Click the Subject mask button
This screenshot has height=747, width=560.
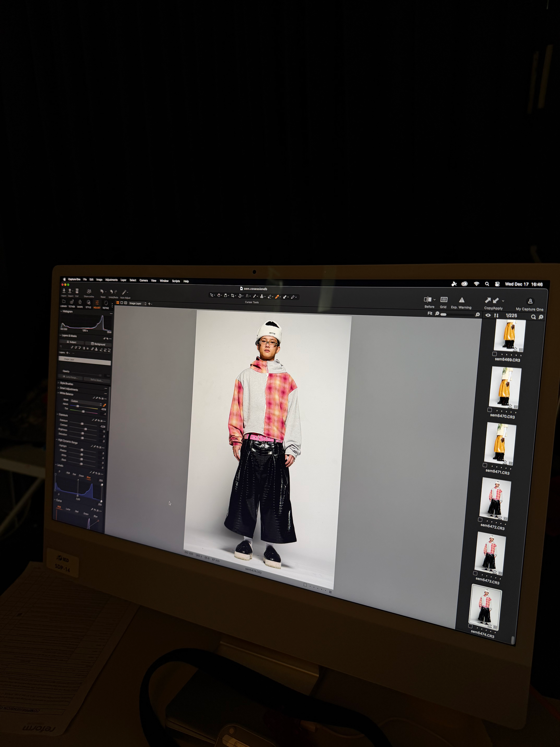pos(72,342)
